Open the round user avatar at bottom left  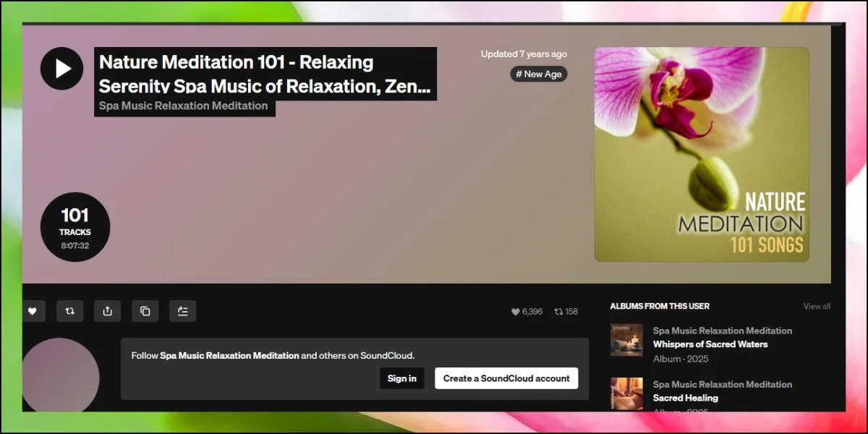pyautogui.click(x=61, y=376)
